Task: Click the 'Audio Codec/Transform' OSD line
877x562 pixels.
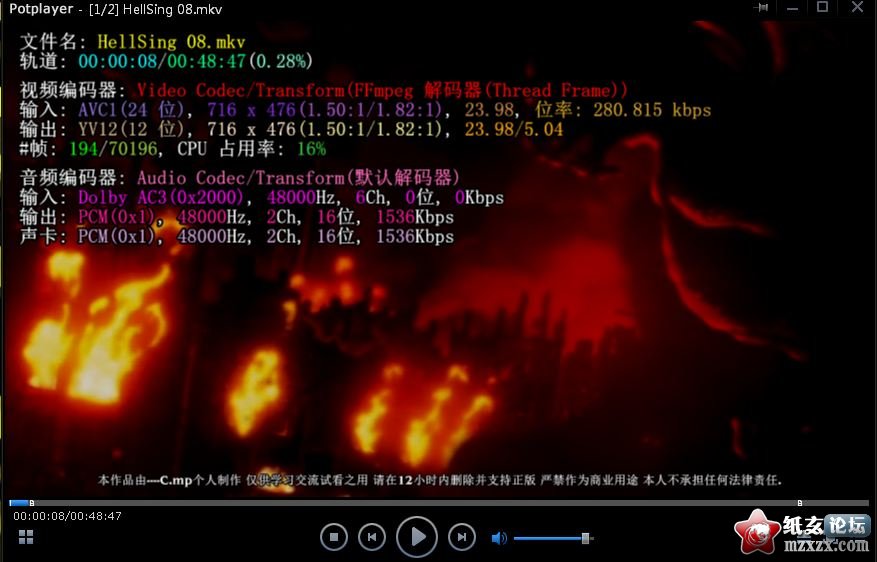Action: click(298, 178)
